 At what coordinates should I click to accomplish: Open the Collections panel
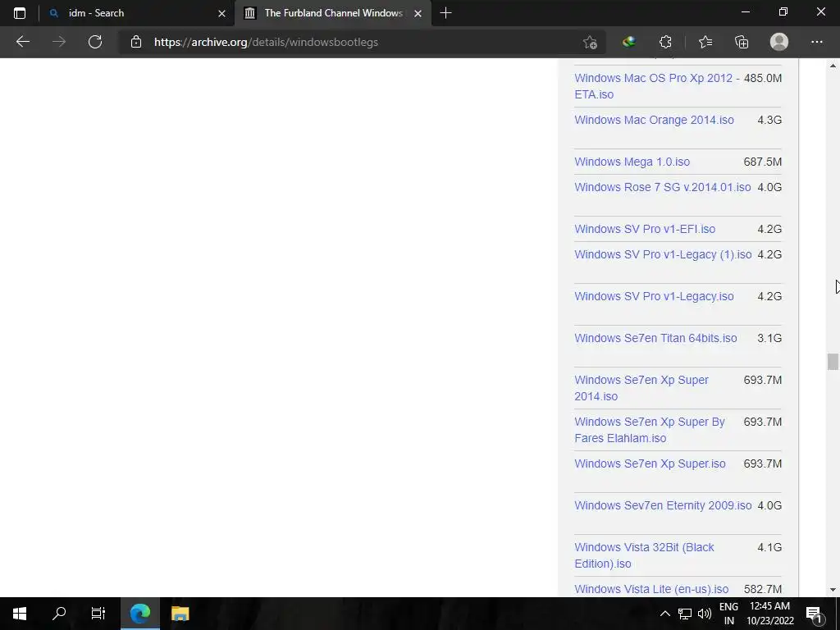pyautogui.click(x=742, y=42)
